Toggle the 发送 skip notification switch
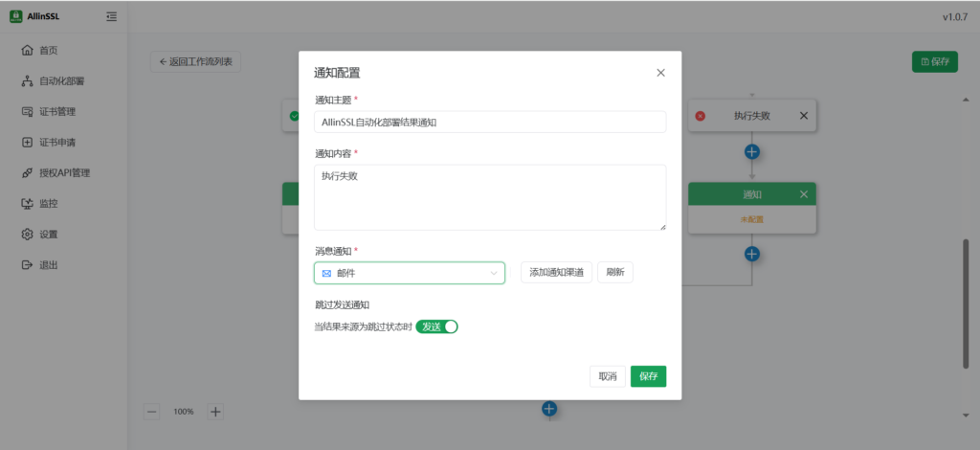The height and width of the screenshot is (450, 980). coord(437,326)
